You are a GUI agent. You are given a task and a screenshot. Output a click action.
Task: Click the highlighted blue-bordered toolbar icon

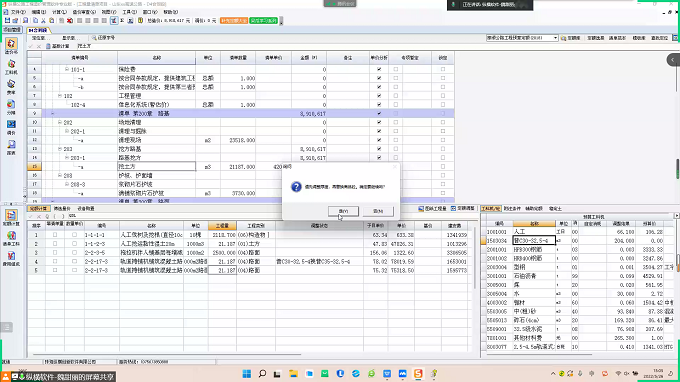[x=114, y=20]
